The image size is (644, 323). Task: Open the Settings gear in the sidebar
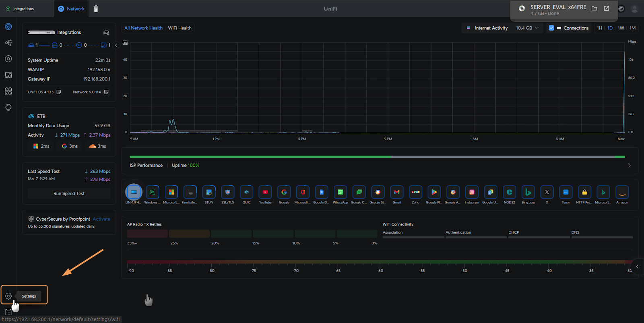pyautogui.click(x=8, y=296)
